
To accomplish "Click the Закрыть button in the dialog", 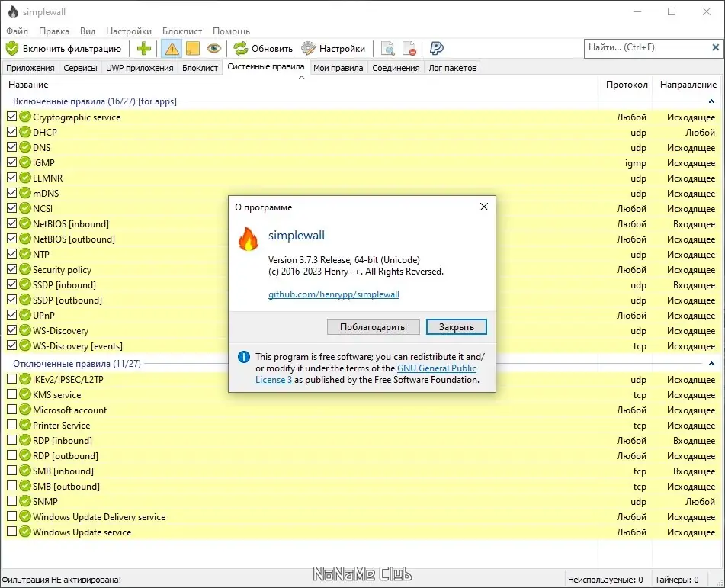I will tap(457, 326).
